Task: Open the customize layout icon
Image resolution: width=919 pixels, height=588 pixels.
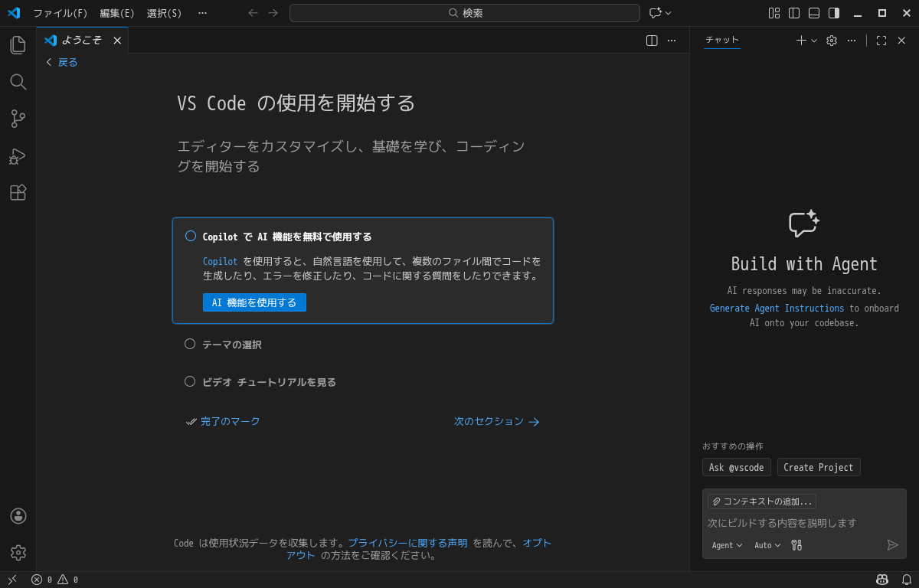Action: coord(774,13)
